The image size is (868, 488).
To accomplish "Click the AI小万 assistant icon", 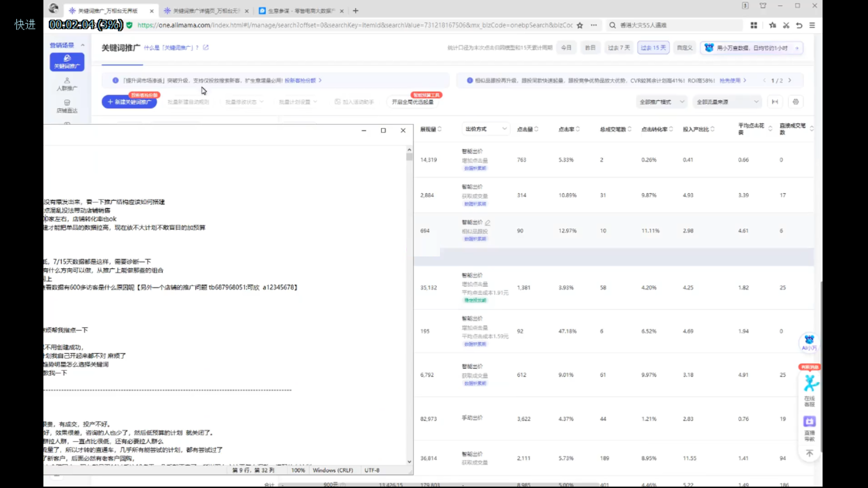I will point(809,342).
